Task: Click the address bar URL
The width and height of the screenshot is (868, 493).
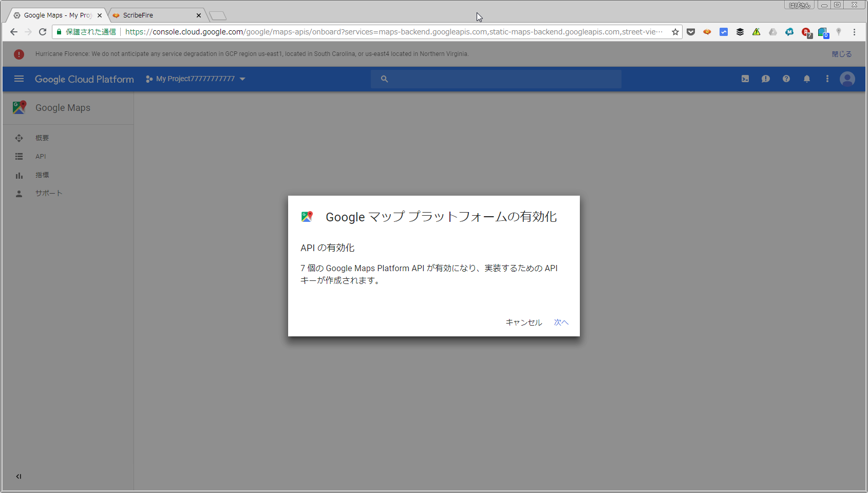Action: [394, 32]
